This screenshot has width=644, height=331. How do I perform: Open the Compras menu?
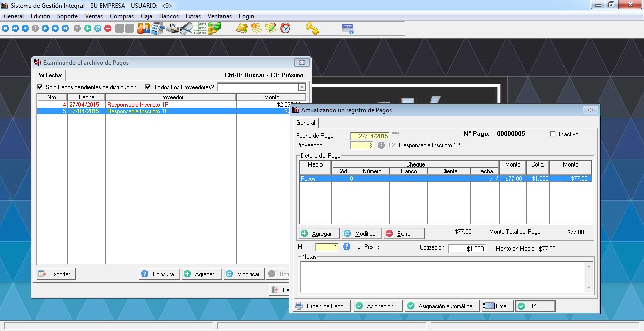coord(122,16)
